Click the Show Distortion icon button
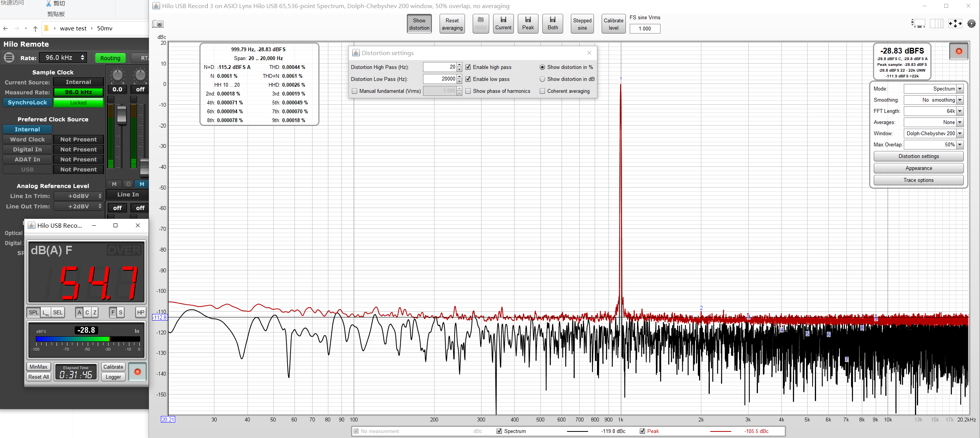The height and width of the screenshot is (438, 980). point(419,24)
